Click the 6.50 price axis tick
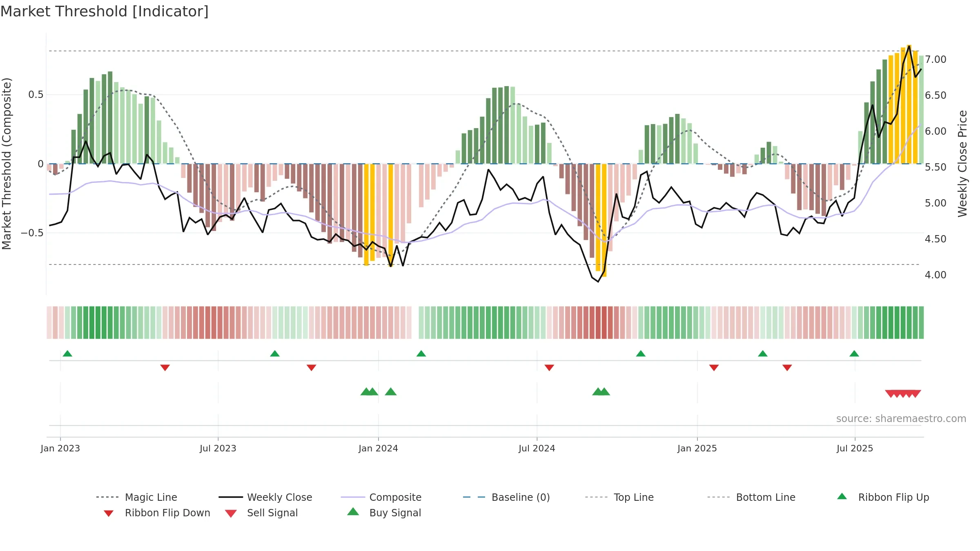Image resolution: width=980 pixels, height=551 pixels. point(935,96)
